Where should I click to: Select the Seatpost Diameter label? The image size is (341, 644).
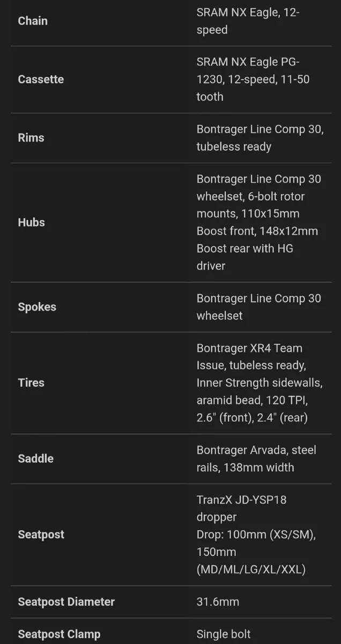[66, 602]
